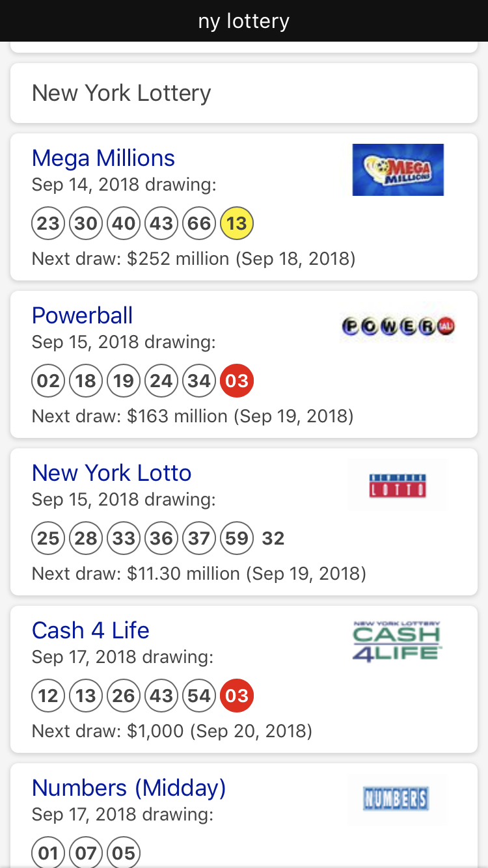Tap Mega Millions ball number 23
This screenshot has height=868, width=488.
pyautogui.click(x=48, y=224)
